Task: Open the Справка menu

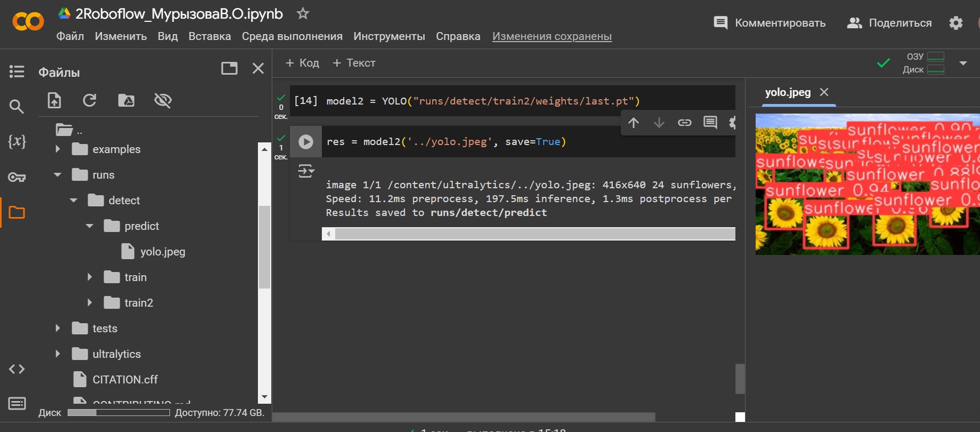Action: 458,36
